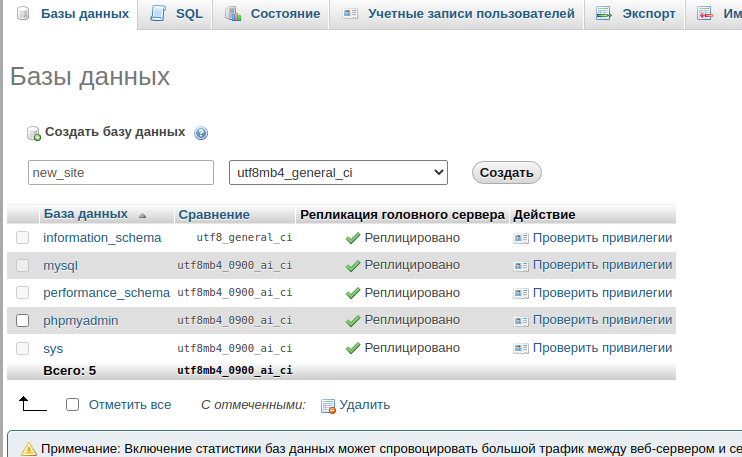Click the database name field 'new_site'

click(121, 173)
